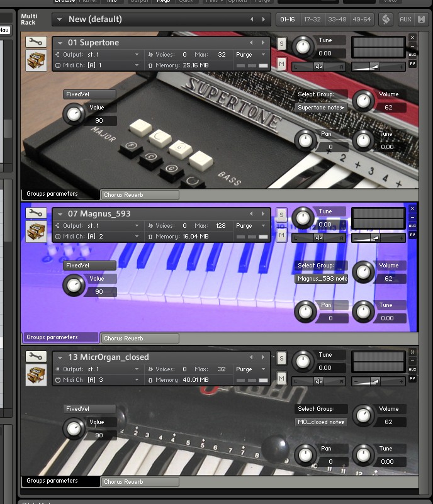Image resolution: width=433 pixels, height=504 pixels.
Task: Open Chorus Reverb tab in Supertone instrument
Action: tap(140, 195)
